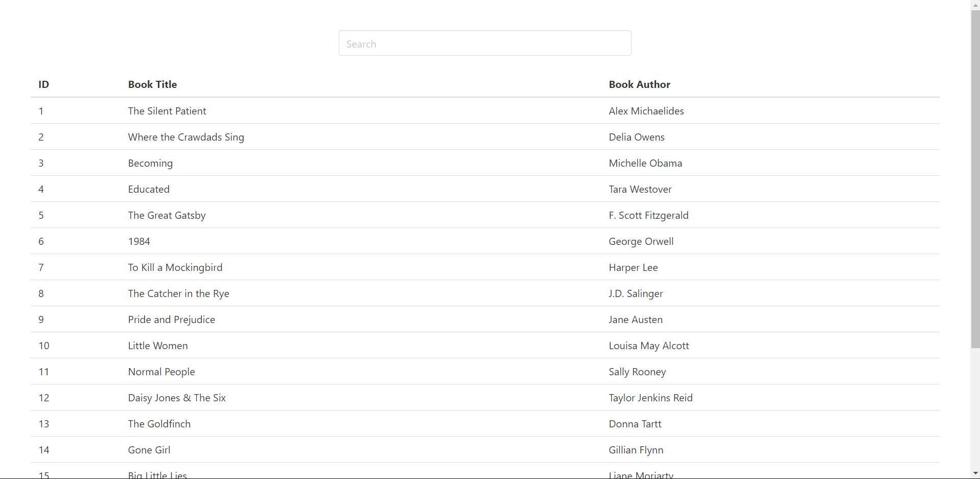Click the title Little Women
Viewport: 980px width, 479px height.
click(x=158, y=346)
